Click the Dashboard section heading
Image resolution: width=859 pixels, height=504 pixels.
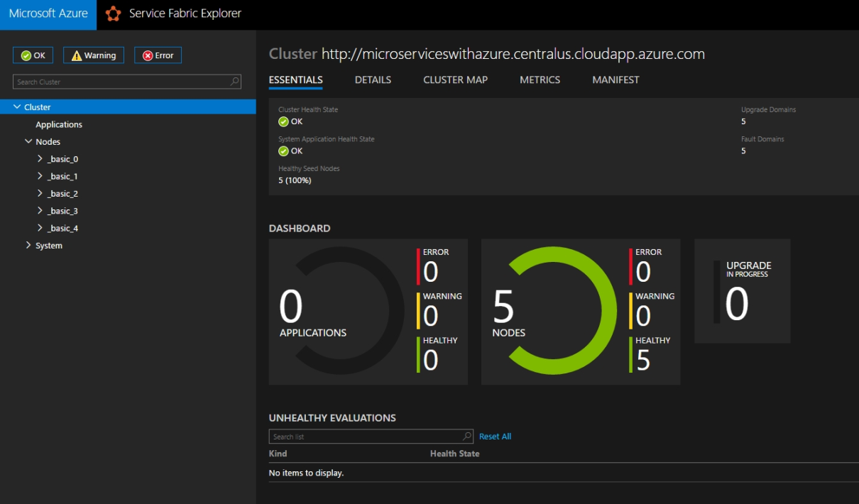click(300, 229)
